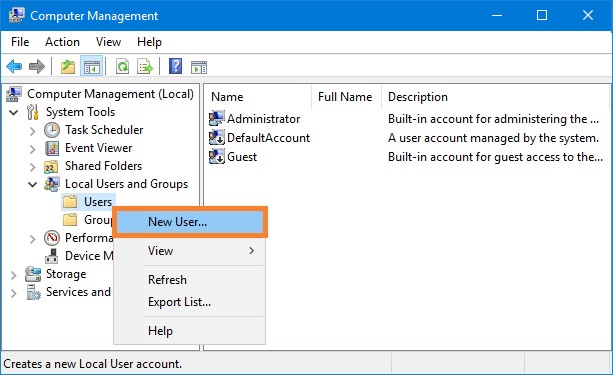Click the Groups folder icon

point(70,220)
